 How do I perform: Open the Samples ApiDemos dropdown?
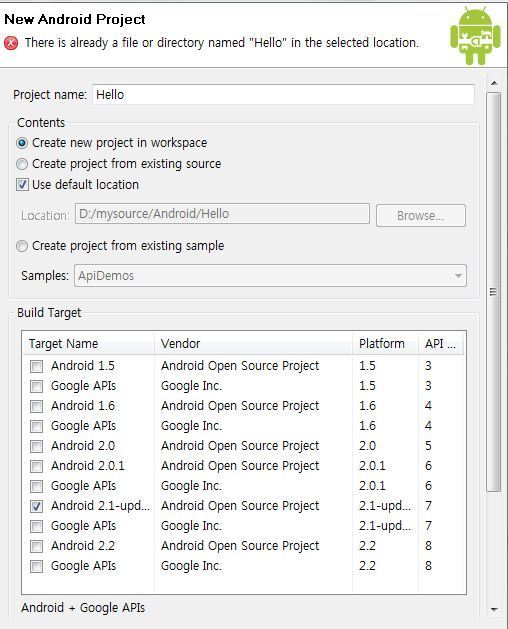point(270,276)
